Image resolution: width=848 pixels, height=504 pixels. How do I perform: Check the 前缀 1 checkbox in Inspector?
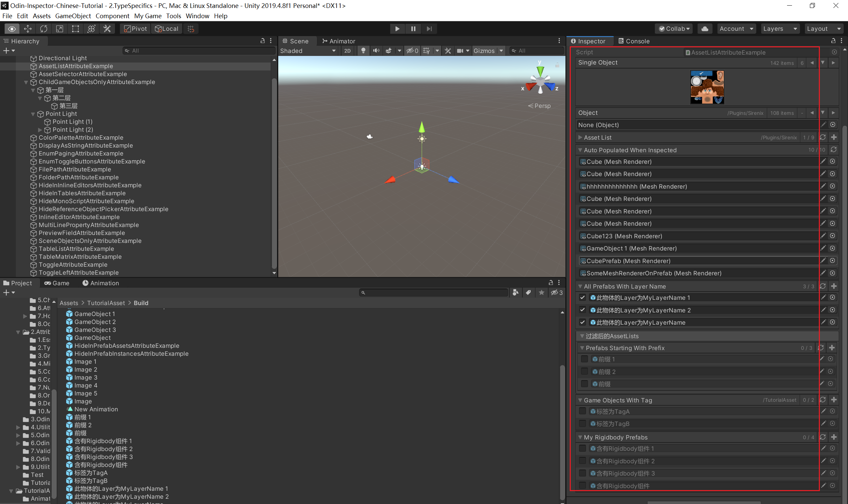[x=584, y=359]
